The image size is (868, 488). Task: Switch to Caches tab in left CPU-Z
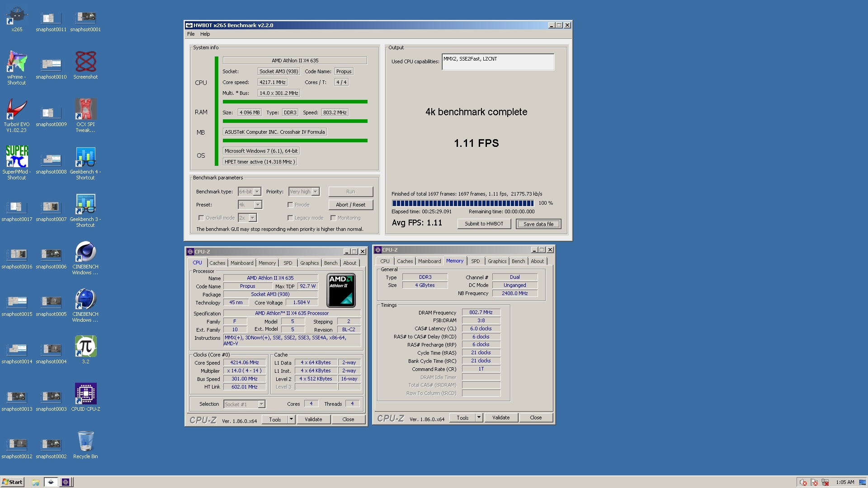pyautogui.click(x=217, y=263)
